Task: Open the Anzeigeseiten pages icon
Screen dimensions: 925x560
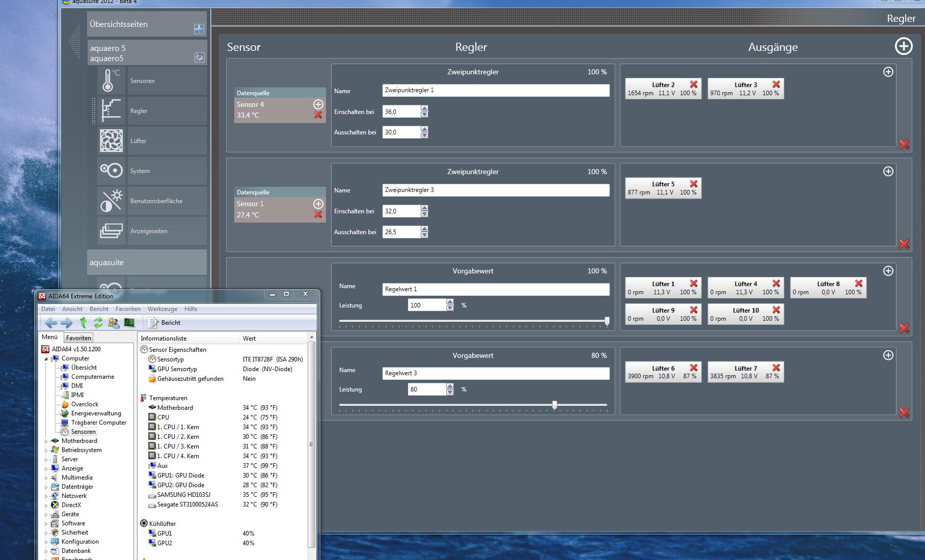Action: (111, 231)
